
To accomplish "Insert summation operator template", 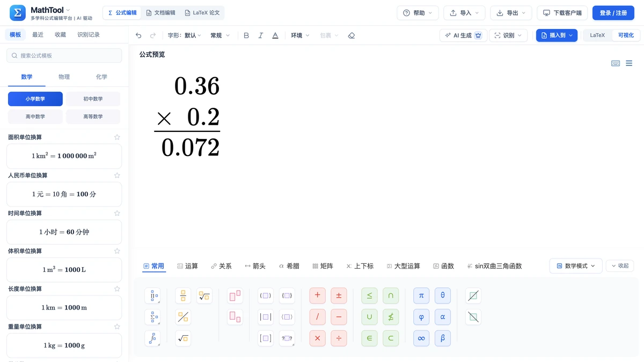I will (152, 317).
